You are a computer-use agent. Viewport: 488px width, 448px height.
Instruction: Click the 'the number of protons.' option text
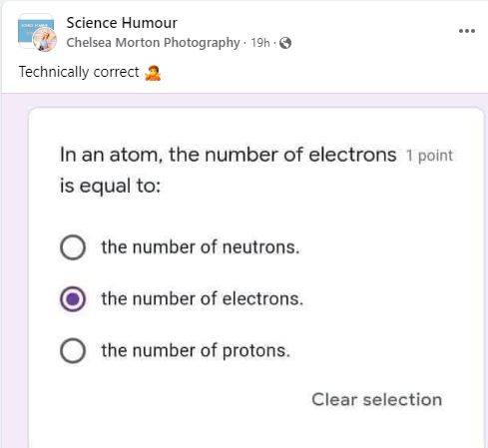(196, 351)
